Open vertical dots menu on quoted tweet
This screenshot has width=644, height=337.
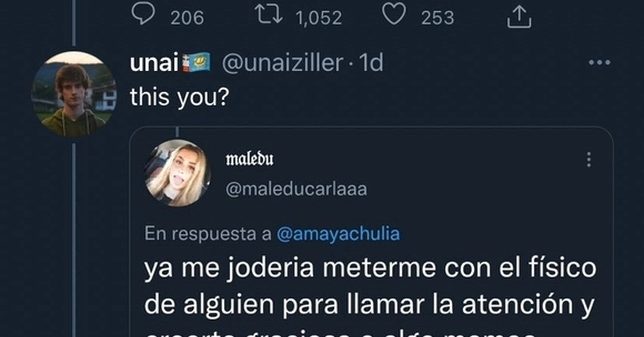click(589, 159)
